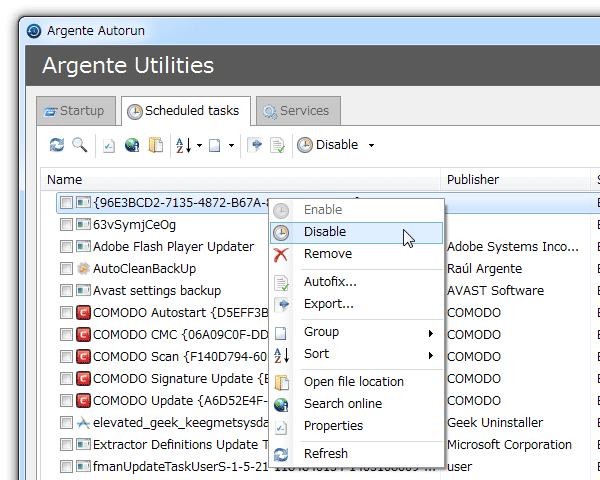Sort by the Name column header
600x480 pixels.
click(240, 180)
